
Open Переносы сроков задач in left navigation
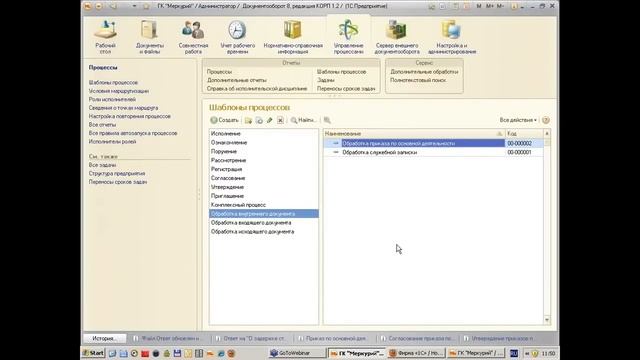point(118,182)
